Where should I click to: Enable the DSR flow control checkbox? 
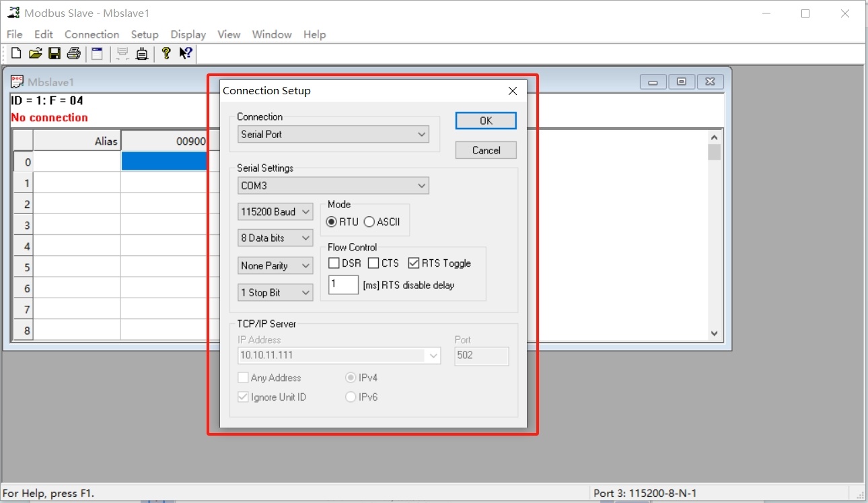point(334,263)
